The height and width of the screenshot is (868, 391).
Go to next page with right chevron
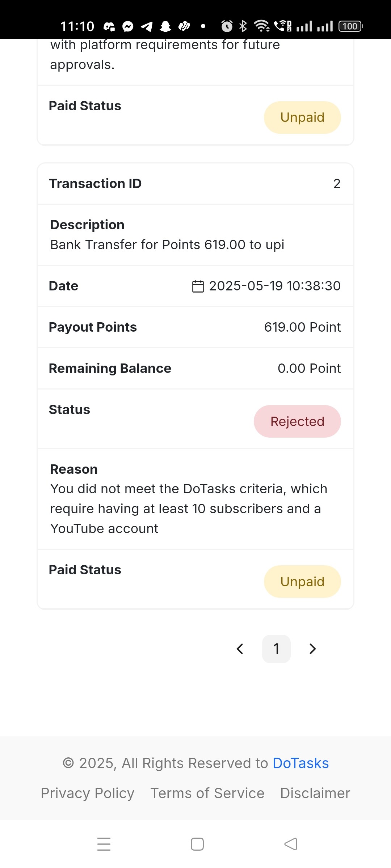[x=313, y=649]
